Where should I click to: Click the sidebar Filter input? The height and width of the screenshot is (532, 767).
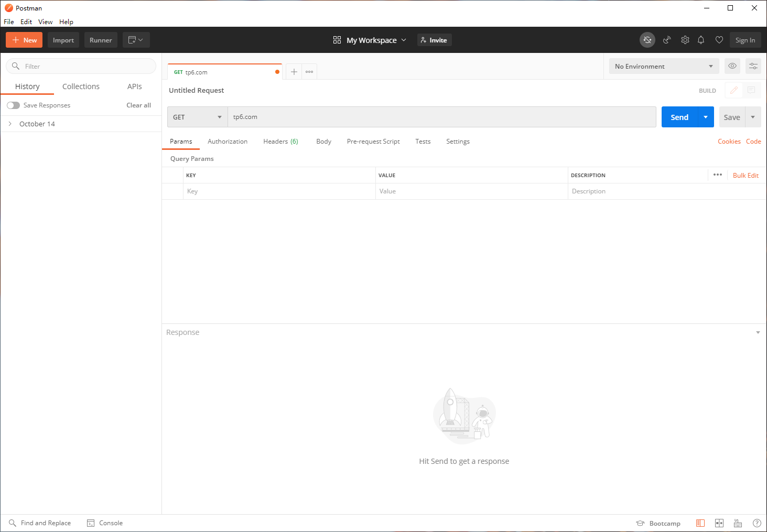(x=81, y=66)
